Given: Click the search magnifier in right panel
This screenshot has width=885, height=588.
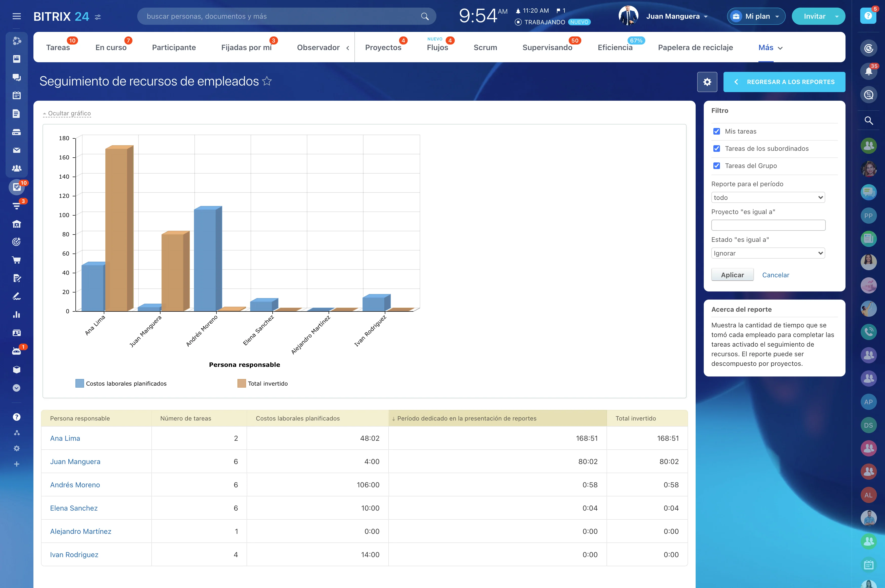Looking at the screenshot, I should (868, 121).
